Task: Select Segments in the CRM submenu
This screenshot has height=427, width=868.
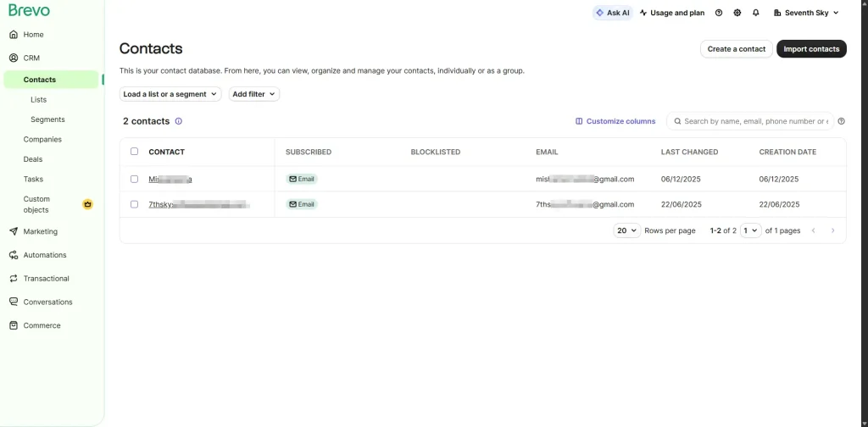Action: tap(47, 119)
